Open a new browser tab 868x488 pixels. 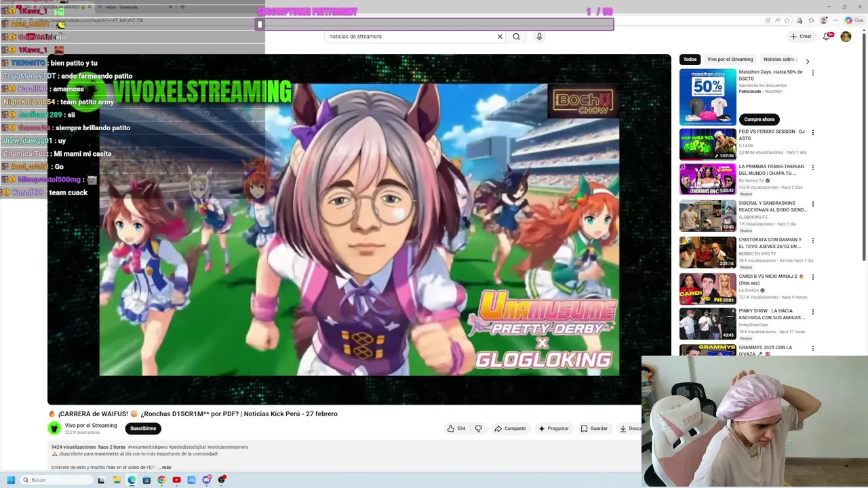pyautogui.click(x=182, y=7)
